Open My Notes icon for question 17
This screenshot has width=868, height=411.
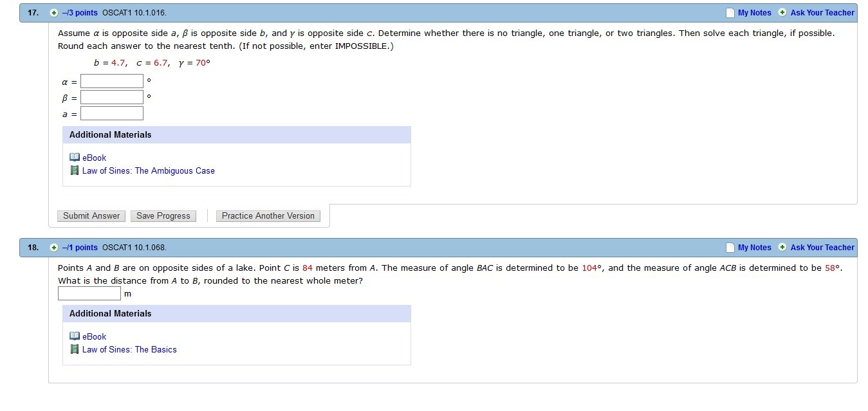click(x=730, y=13)
